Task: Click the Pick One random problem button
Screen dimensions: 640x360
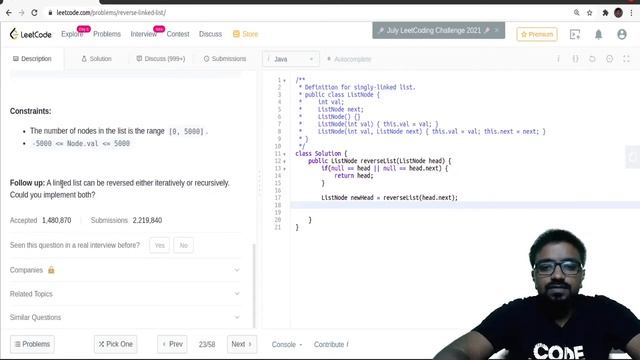Action: pos(116,344)
